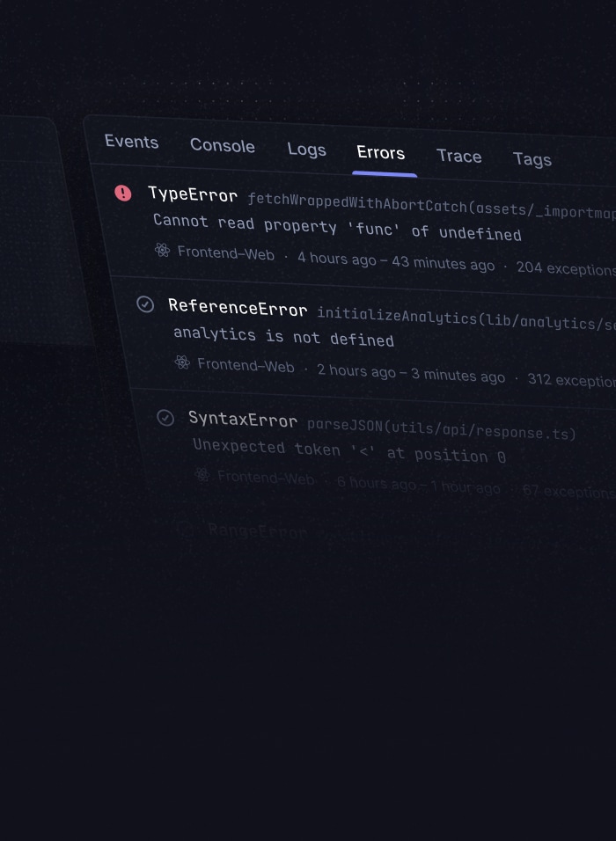
Task: Click the active Errors tab
Action: tap(380, 153)
